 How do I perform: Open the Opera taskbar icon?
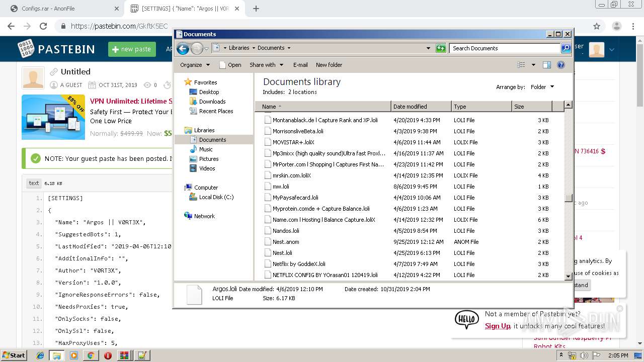click(x=108, y=355)
